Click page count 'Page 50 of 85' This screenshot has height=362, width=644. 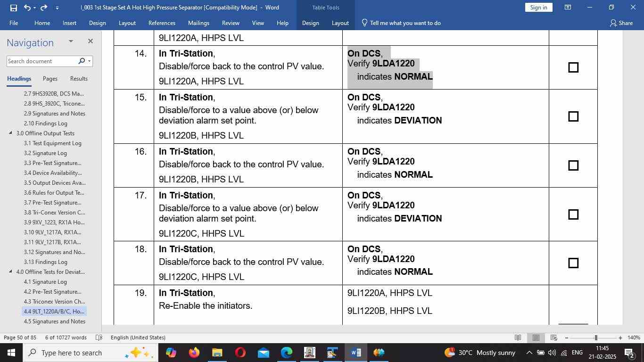(x=20, y=337)
